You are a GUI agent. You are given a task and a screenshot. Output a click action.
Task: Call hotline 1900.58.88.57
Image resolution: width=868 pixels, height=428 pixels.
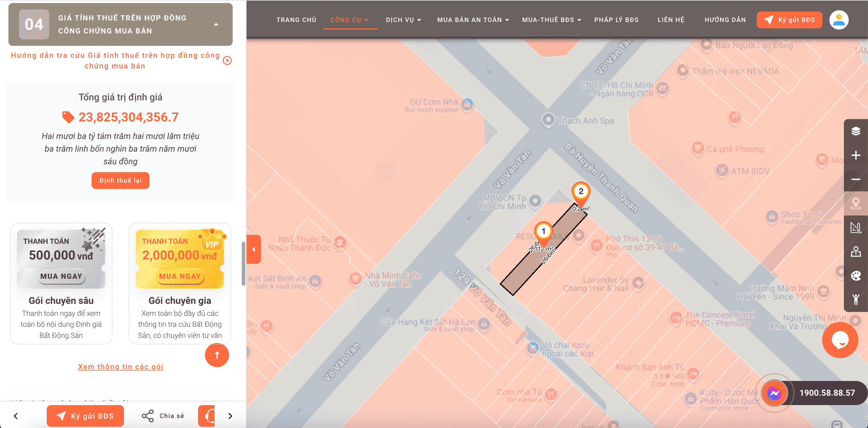tap(827, 393)
